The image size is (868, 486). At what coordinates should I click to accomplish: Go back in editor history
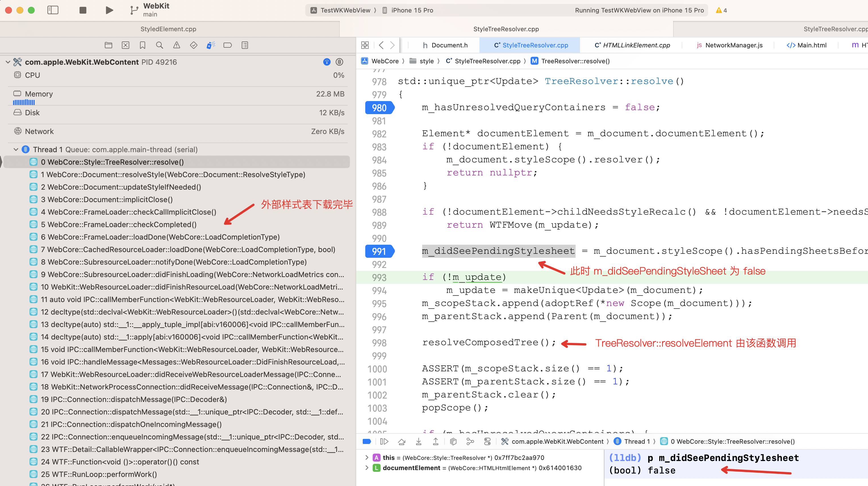[x=381, y=45]
